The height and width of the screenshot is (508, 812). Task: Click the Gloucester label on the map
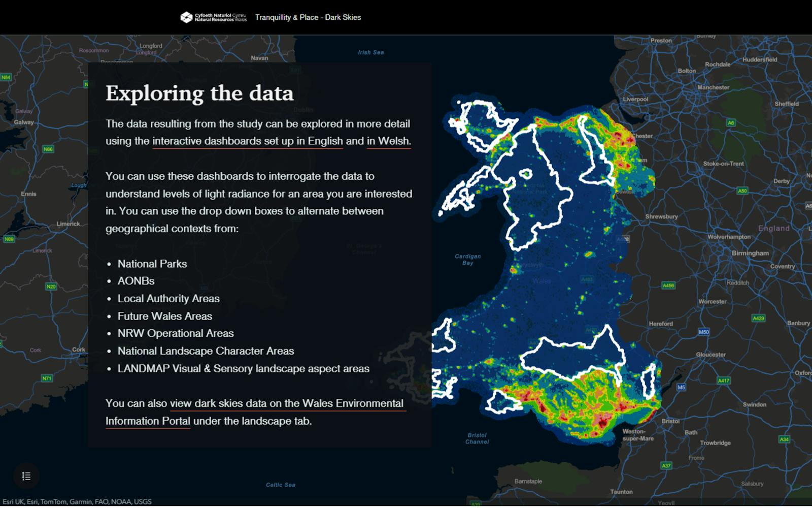point(710,355)
